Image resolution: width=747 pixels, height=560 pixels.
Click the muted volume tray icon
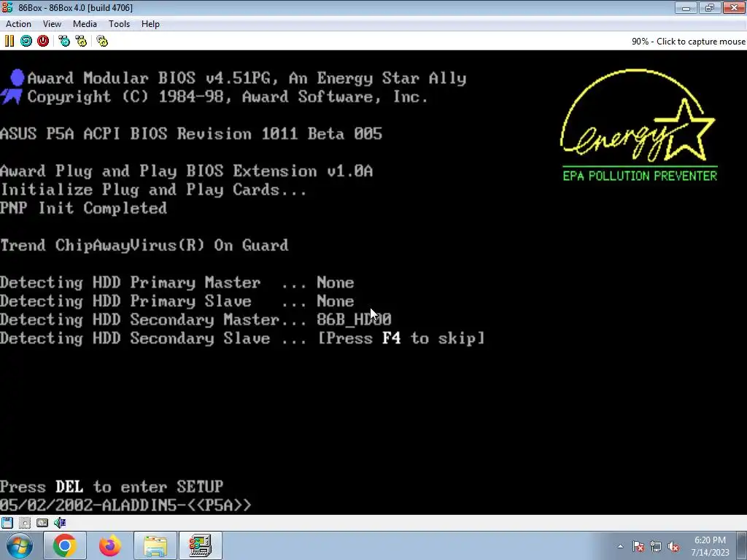pyautogui.click(x=673, y=546)
